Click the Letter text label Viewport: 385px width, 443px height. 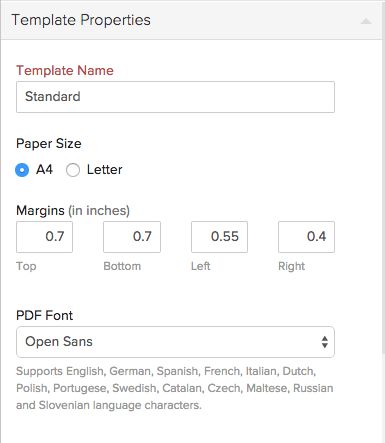click(105, 169)
